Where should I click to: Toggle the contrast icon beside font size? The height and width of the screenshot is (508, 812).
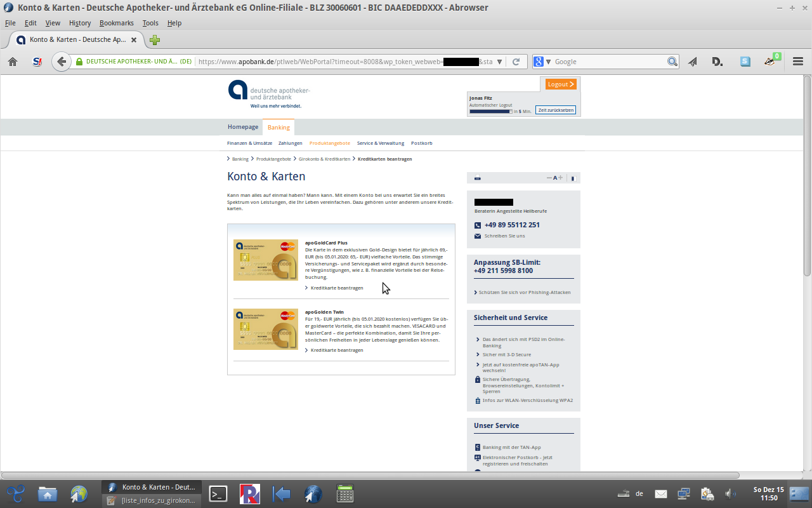(x=572, y=178)
